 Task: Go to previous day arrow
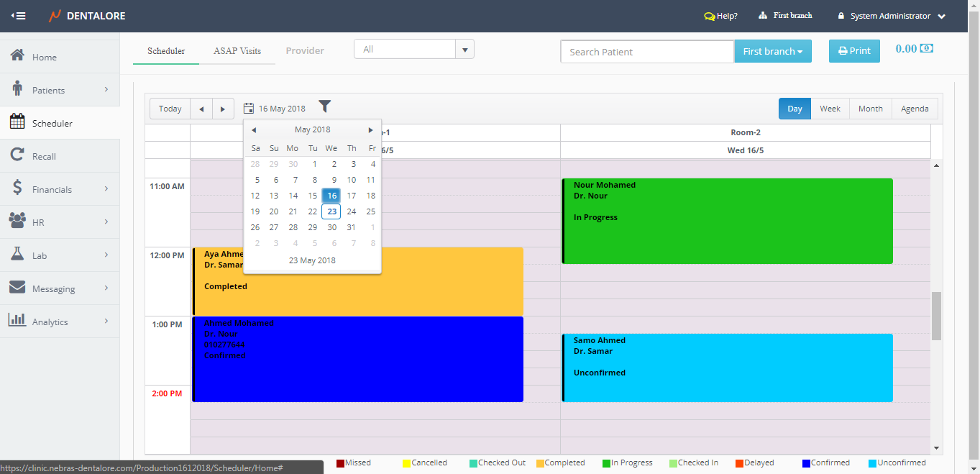point(201,109)
